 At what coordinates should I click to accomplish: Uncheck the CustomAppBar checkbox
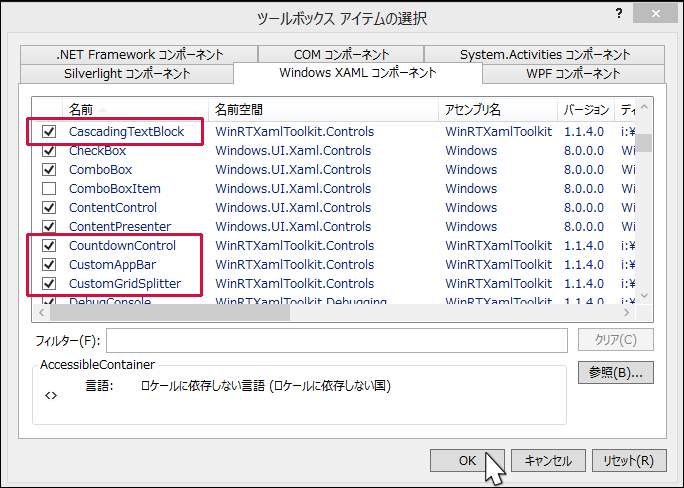[x=49, y=265]
